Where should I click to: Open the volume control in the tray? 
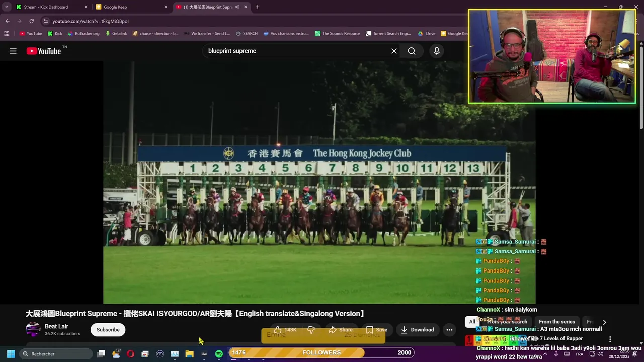pyautogui.click(x=600, y=354)
